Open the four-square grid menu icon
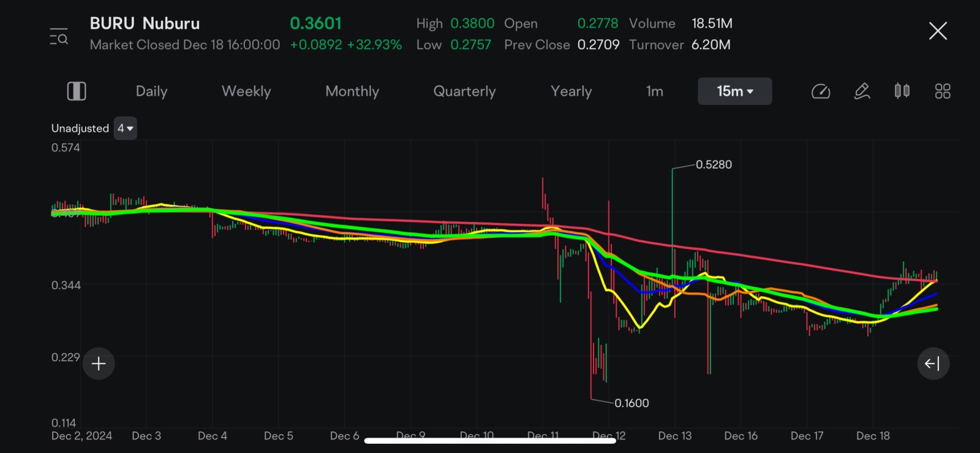Image resolution: width=980 pixels, height=453 pixels. point(943,91)
